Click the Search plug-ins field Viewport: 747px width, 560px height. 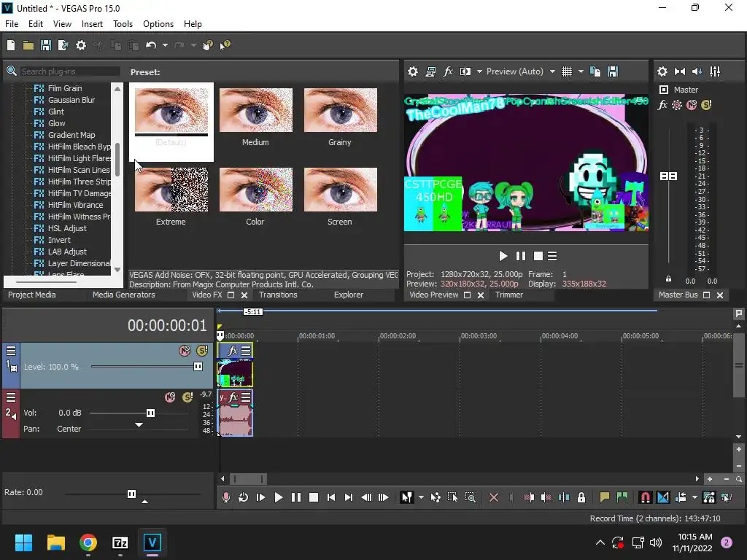click(x=69, y=71)
